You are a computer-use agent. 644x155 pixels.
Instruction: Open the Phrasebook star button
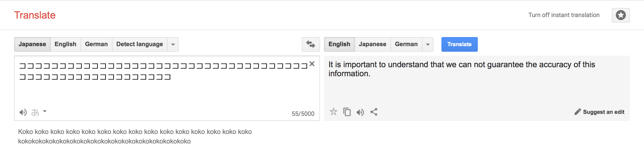pyautogui.click(x=621, y=15)
